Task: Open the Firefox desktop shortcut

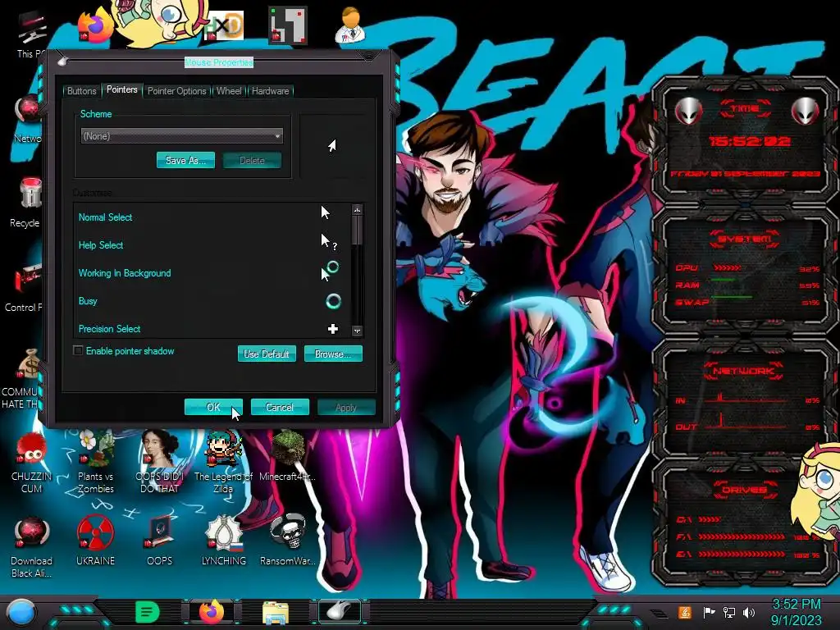Action: pos(95,25)
